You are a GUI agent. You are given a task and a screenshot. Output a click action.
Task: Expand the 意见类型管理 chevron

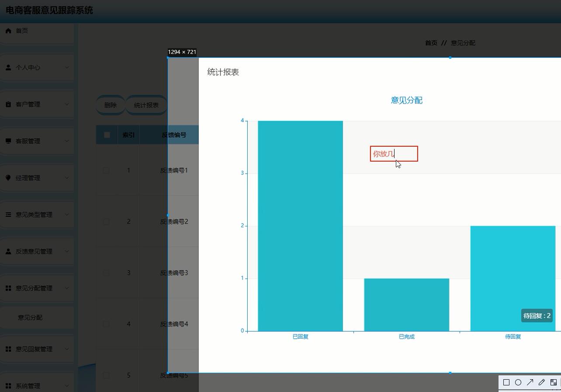click(x=67, y=215)
